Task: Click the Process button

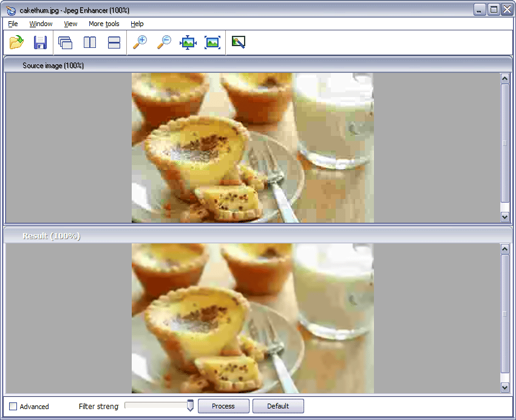Action: click(223, 406)
